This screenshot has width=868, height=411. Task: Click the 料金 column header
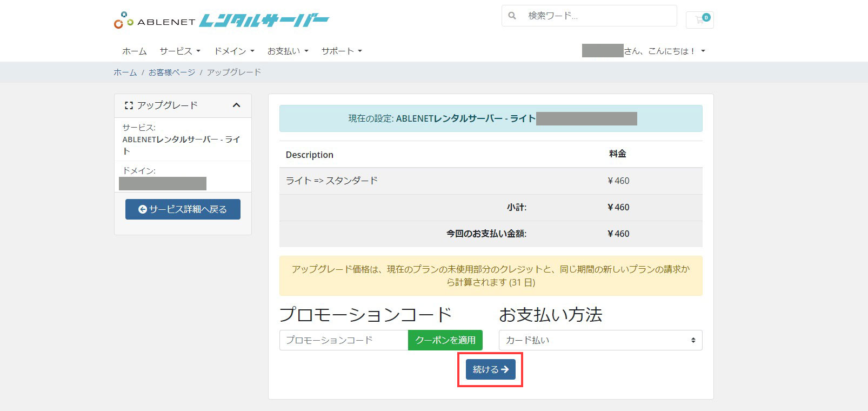pos(617,154)
